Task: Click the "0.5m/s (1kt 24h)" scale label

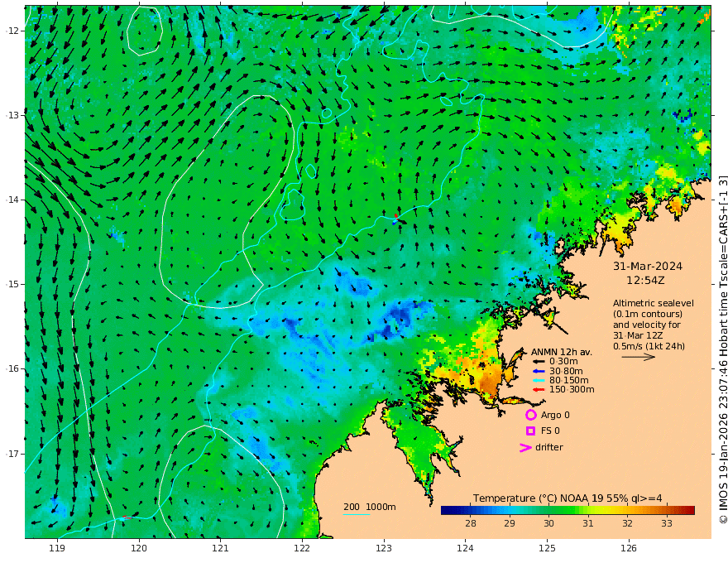Action: (x=649, y=346)
